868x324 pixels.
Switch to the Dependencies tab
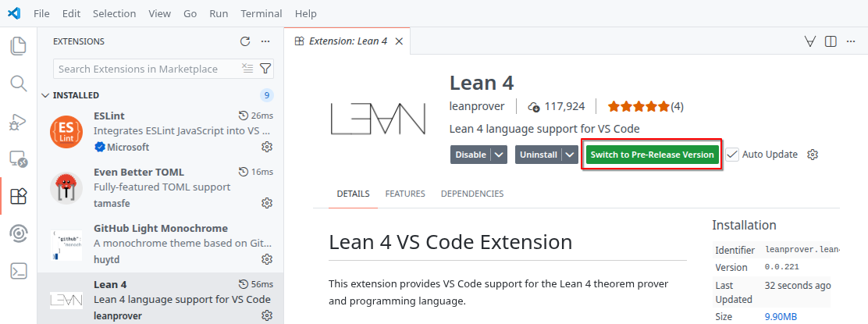(x=471, y=194)
